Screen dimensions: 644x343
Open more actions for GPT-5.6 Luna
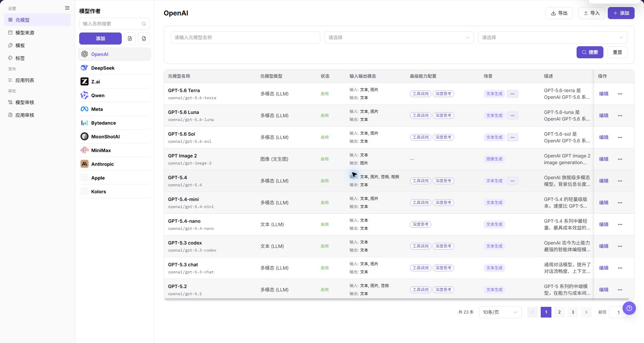(620, 116)
